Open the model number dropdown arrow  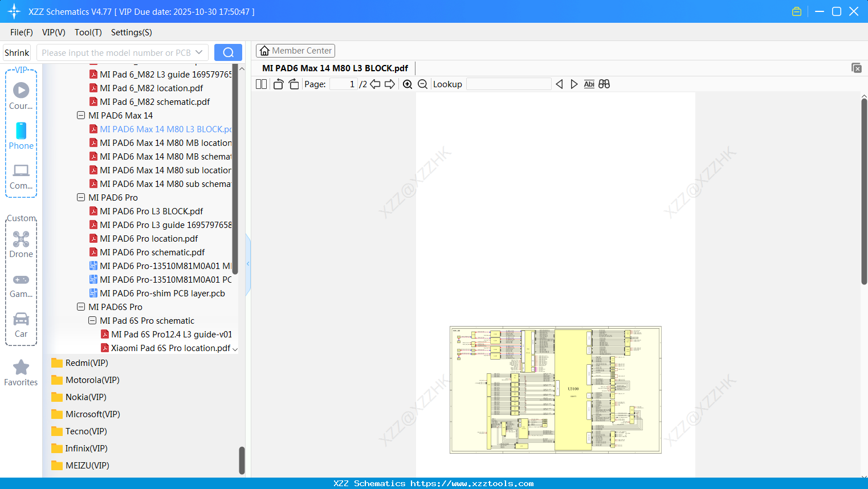[x=199, y=52]
